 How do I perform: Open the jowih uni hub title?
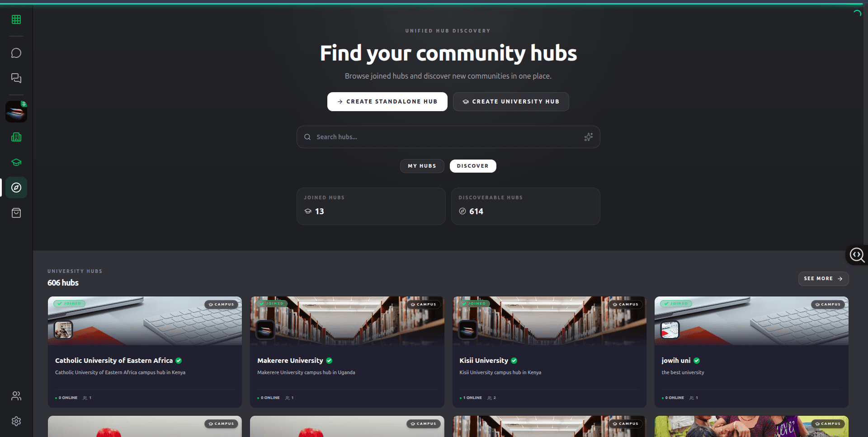(x=676, y=361)
